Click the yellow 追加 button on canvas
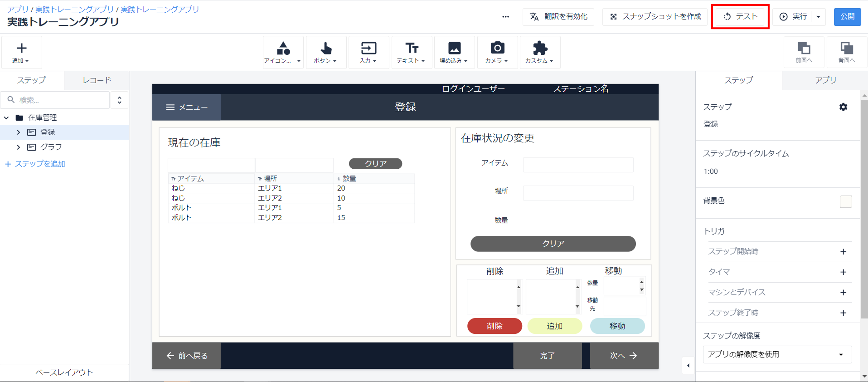 coord(555,326)
